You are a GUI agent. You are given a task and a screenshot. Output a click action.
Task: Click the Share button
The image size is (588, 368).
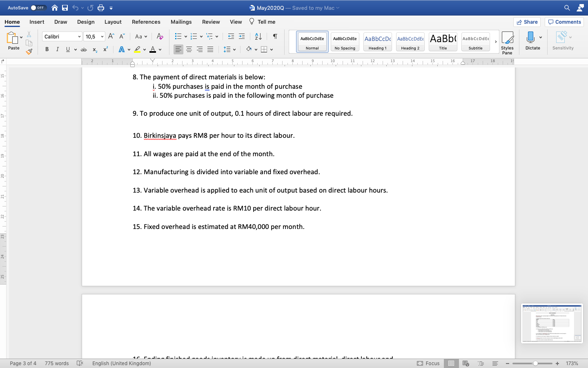click(527, 22)
